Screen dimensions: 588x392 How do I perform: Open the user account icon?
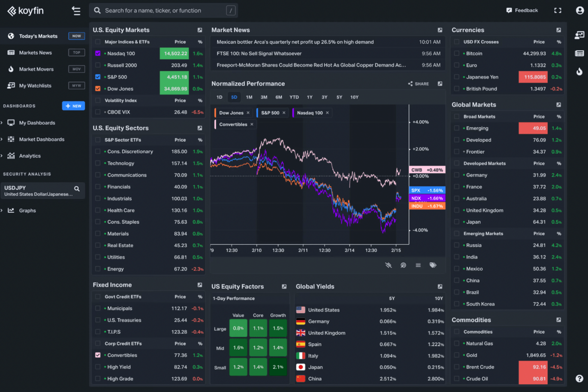[x=580, y=10]
